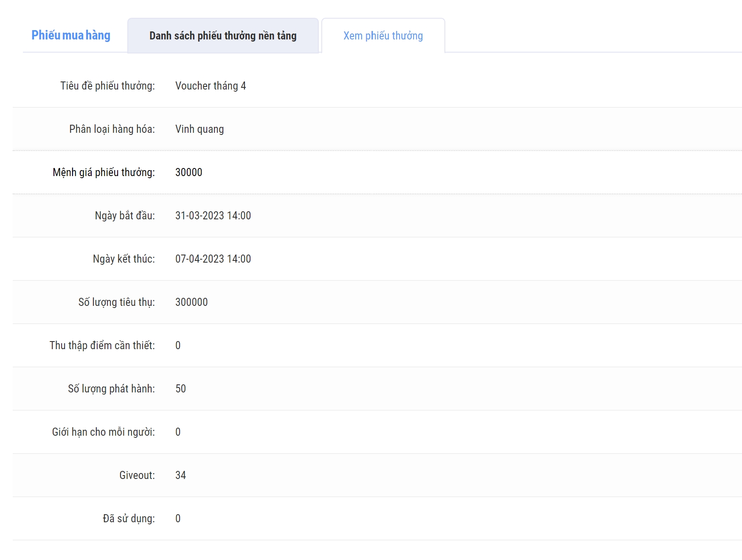Click the Tiêu đề phiếu thưởng label
742x560 pixels.
(107, 86)
